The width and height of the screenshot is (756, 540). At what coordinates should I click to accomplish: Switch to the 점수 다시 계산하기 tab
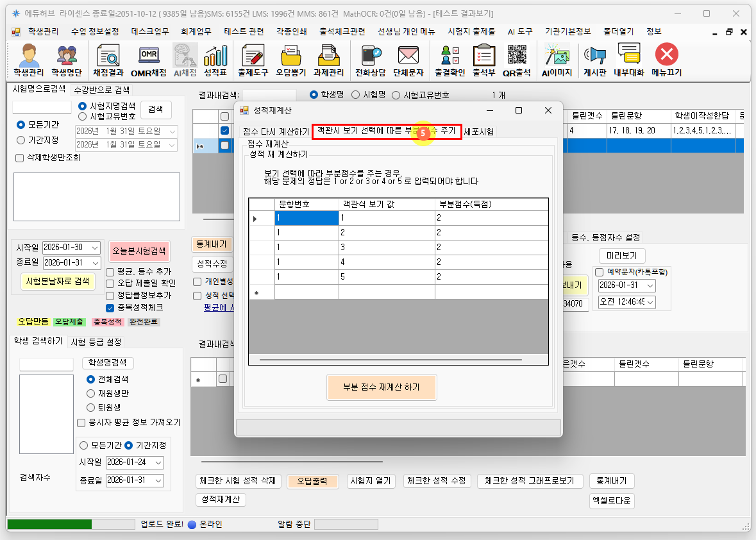tap(276, 131)
